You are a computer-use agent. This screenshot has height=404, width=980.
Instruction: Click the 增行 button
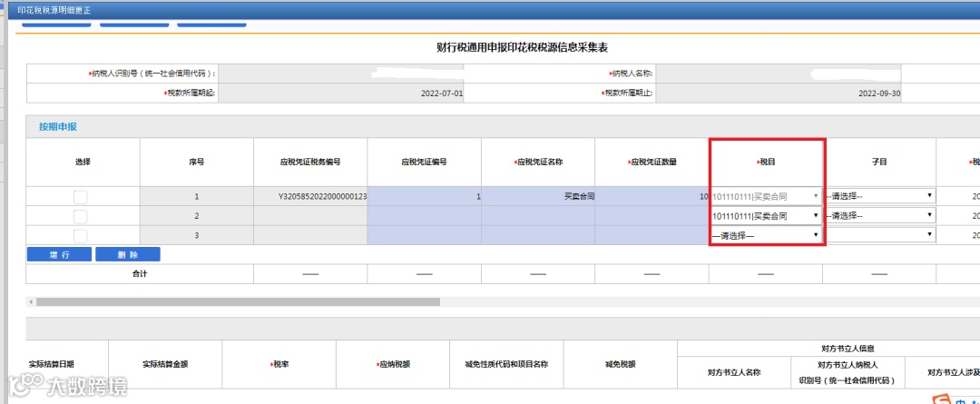[59, 254]
